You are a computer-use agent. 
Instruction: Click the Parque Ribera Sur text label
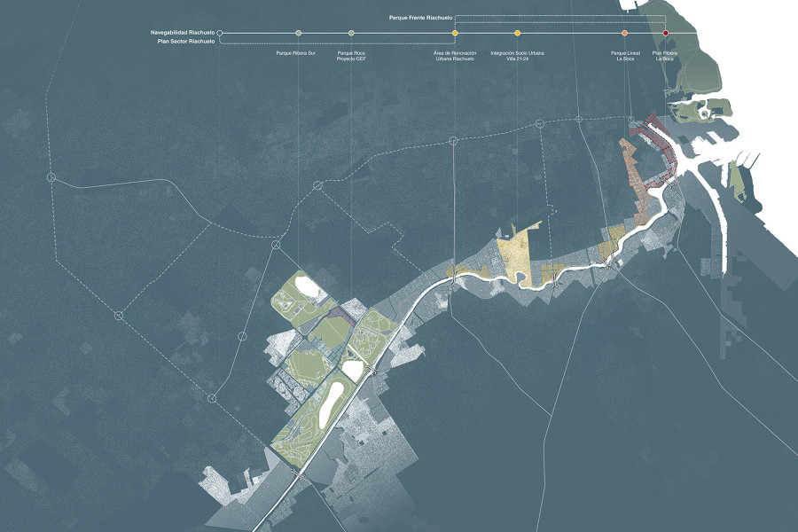[x=298, y=53]
